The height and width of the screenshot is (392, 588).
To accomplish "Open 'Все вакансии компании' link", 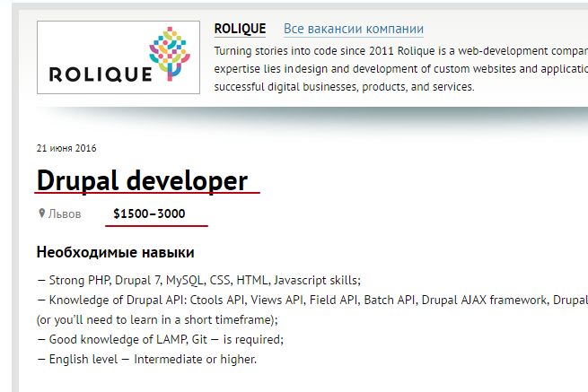I will (x=354, y=29).
